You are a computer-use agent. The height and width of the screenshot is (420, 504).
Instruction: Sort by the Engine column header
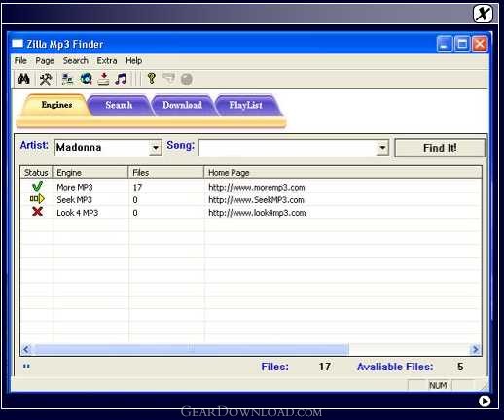[x=90, y=173]
